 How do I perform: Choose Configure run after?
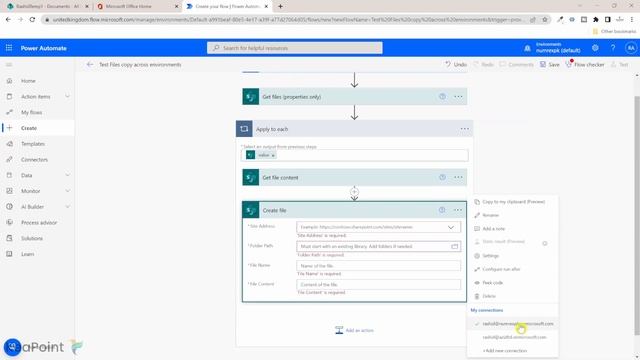501,269
